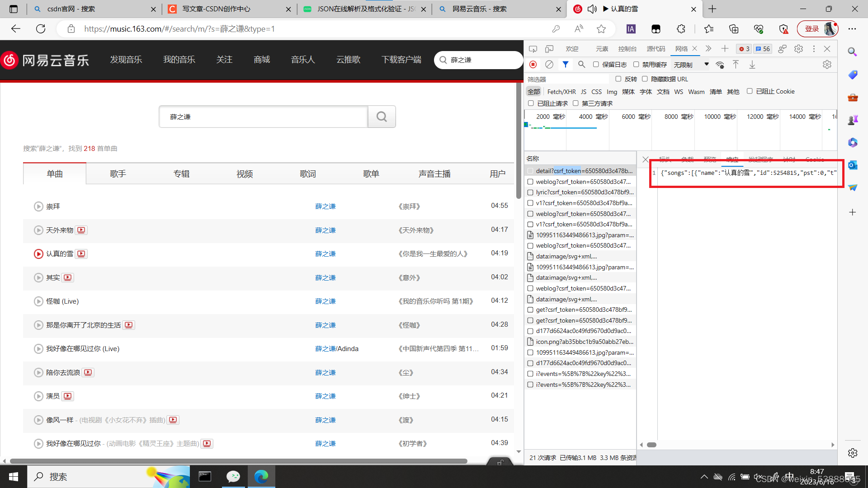Open the DevTools three-dot customize menu
The image size is (868, 488).
point(814,49)
